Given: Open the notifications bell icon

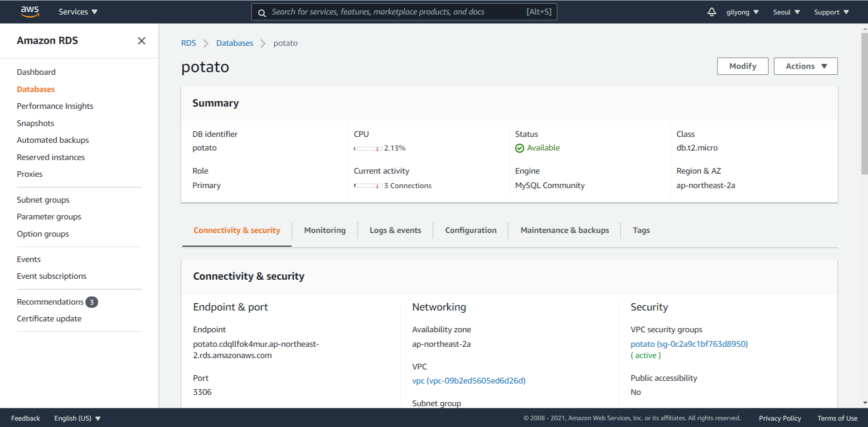Looking at the screenshot, I should (x=712, y=12).
